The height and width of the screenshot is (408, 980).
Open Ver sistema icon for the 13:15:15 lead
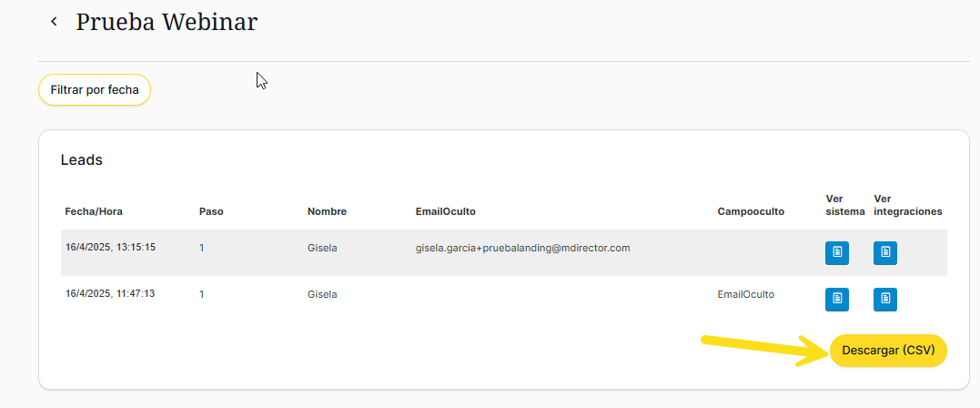(x=836, y=253)
